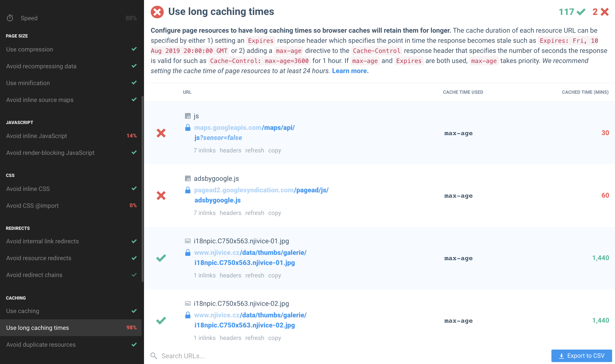The width and height of the screenshot is (615, 364).
Task: Follow the Learn more link
Action: (x=350, y=71)
